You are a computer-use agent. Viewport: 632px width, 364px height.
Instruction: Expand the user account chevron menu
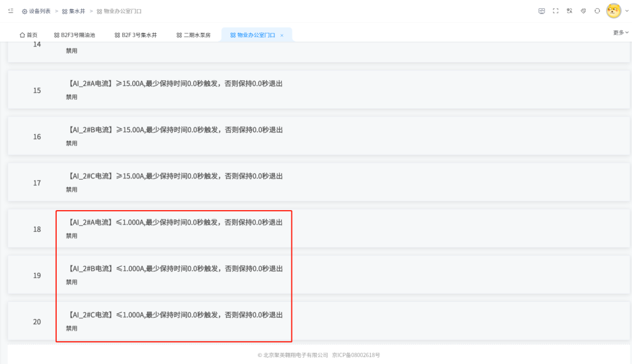[626, 11]
